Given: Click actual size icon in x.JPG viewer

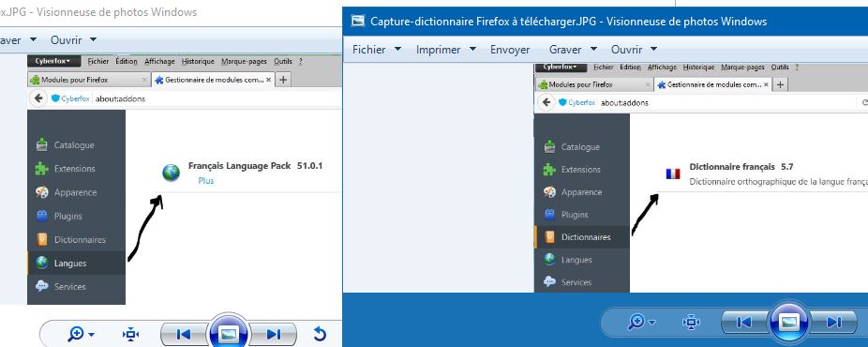Looking at the screenshot, I should click(130, 334).
